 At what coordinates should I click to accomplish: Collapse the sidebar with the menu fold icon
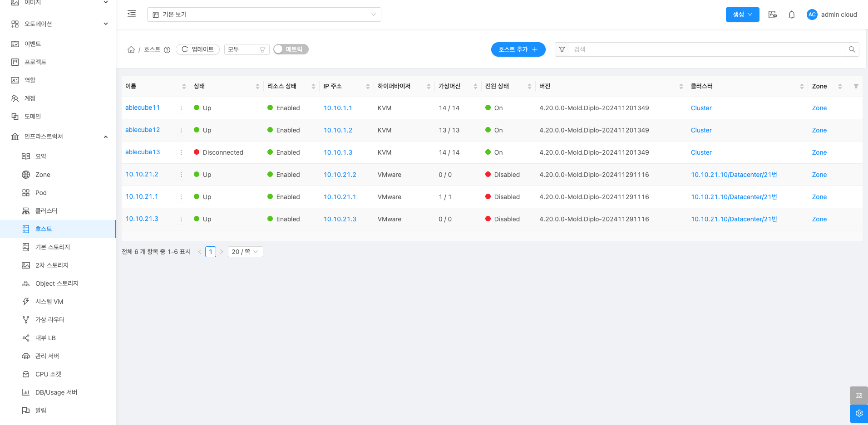click(x=132, y=14)
